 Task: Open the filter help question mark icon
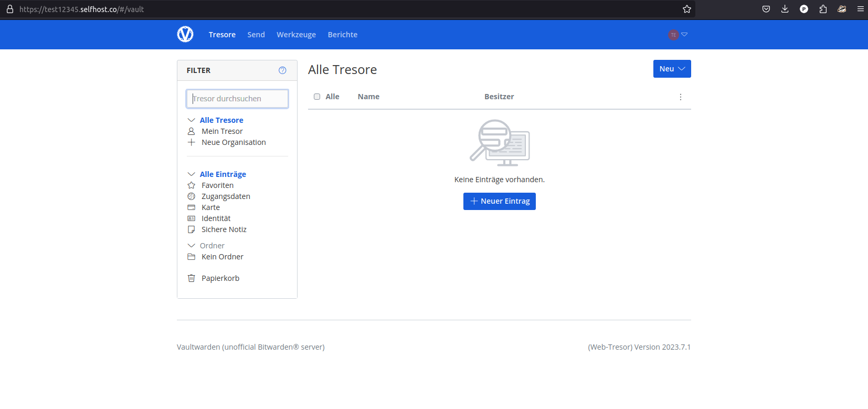pyautogui.click(x=282, y=70)
